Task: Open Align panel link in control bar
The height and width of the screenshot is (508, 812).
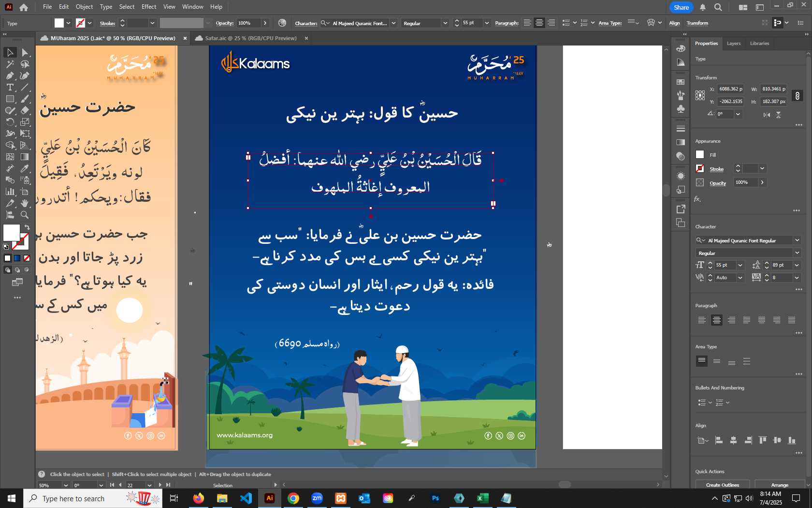Action: coord(674,23)
